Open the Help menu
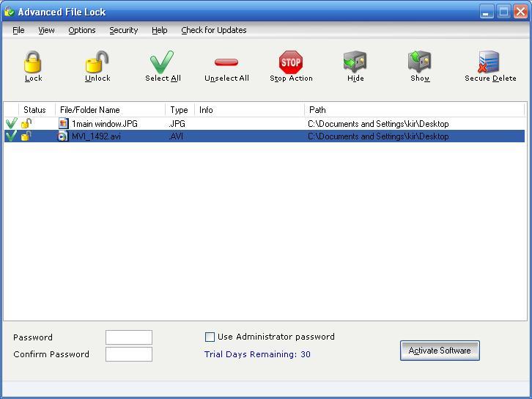The width and height of the screenshot is (532, 399). click(x=159, y=30)
